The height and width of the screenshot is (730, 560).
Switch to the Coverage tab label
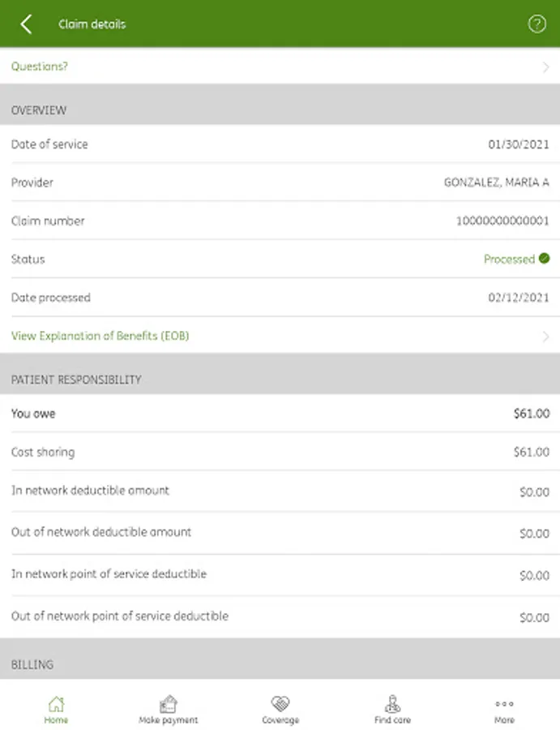pos(280,720)
